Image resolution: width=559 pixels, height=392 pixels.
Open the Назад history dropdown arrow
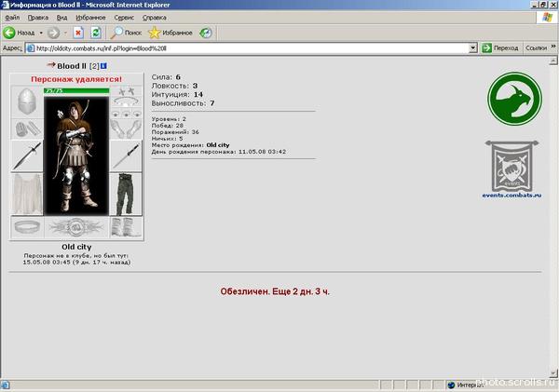tap(41, 33)
